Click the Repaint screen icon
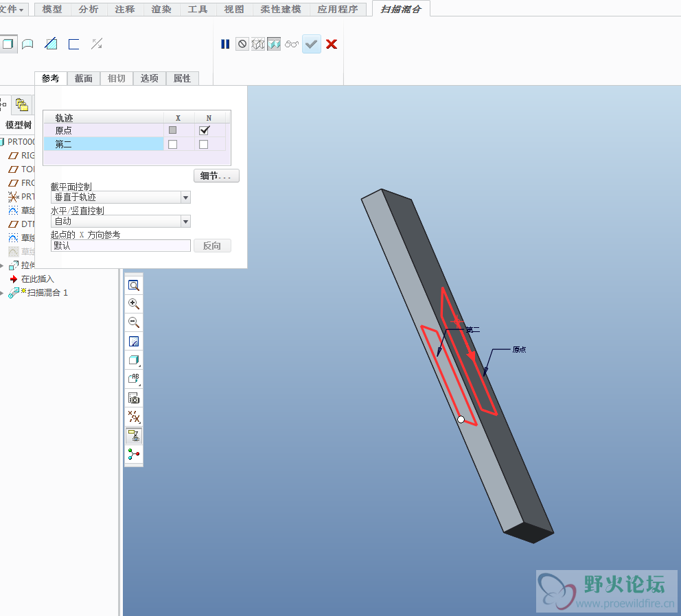This screenshot has height=616, width=681. [134, 342]
